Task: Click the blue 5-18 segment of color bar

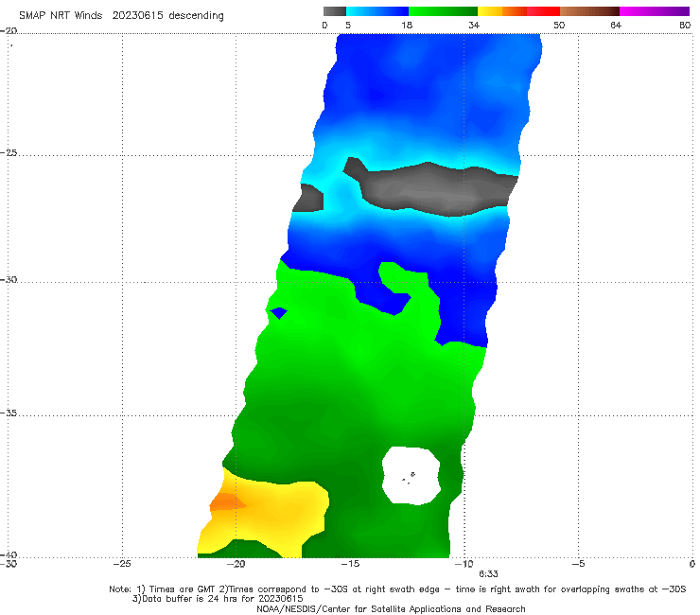Action: (377, 11)
